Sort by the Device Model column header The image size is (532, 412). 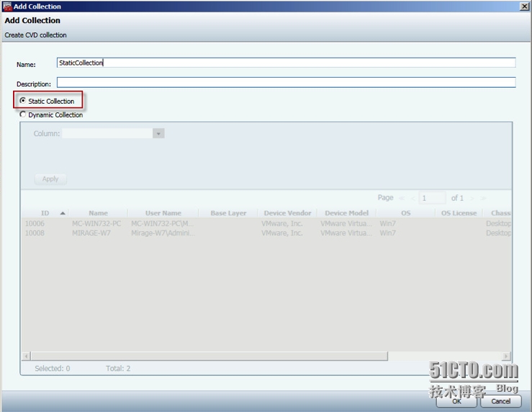[x=346, y=213]
